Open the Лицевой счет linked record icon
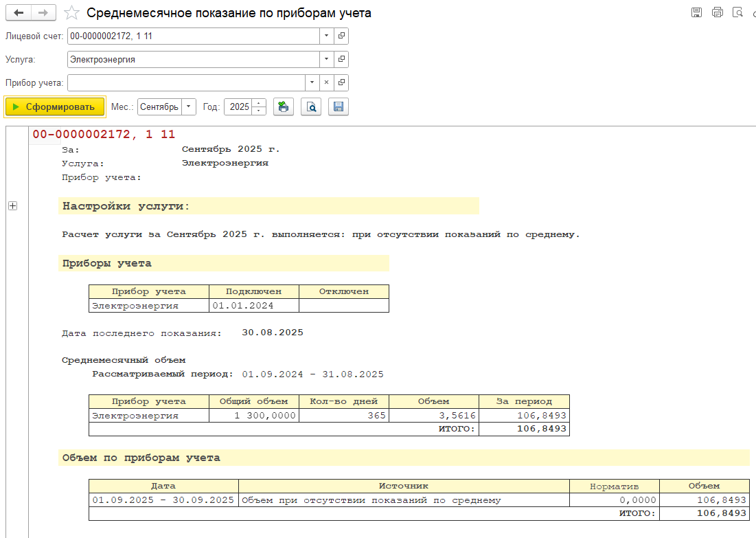Screen dimensions: 756x538 pos(341,36)
